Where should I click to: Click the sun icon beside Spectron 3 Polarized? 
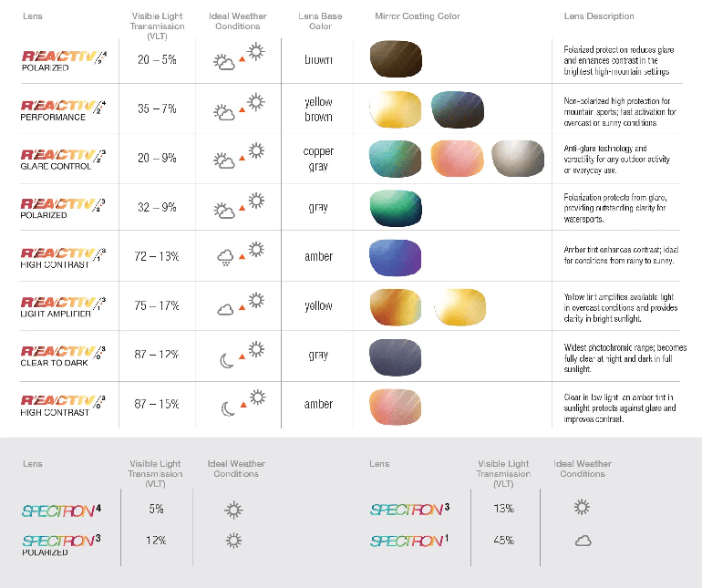(x=233, y=541)
